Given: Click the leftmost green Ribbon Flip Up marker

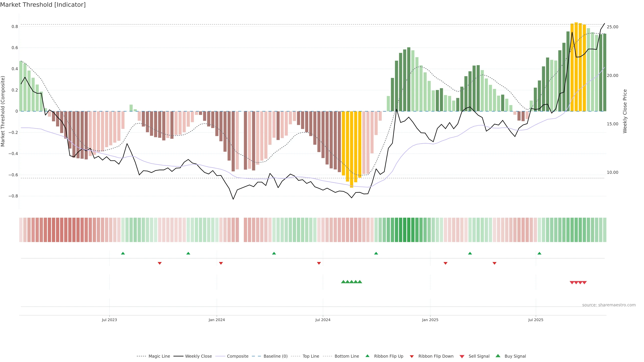Looking at the screenshot, I should coord(123,253).
